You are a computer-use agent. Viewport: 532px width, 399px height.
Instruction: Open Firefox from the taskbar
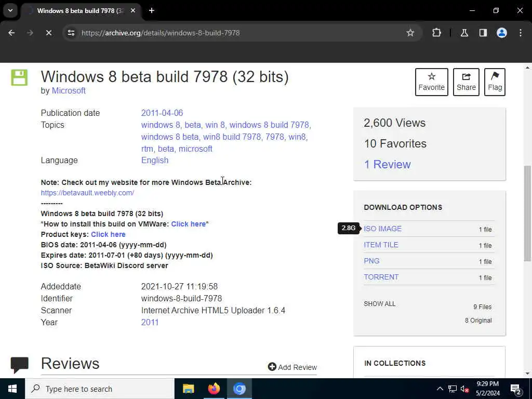coord(214,389)
